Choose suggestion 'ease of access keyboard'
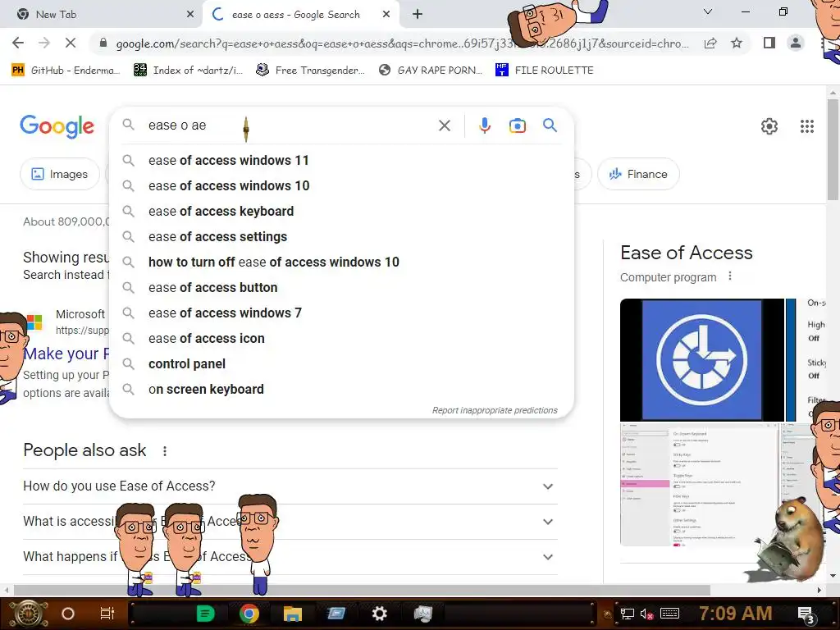840x630 pixels. (x=341, y=211)
